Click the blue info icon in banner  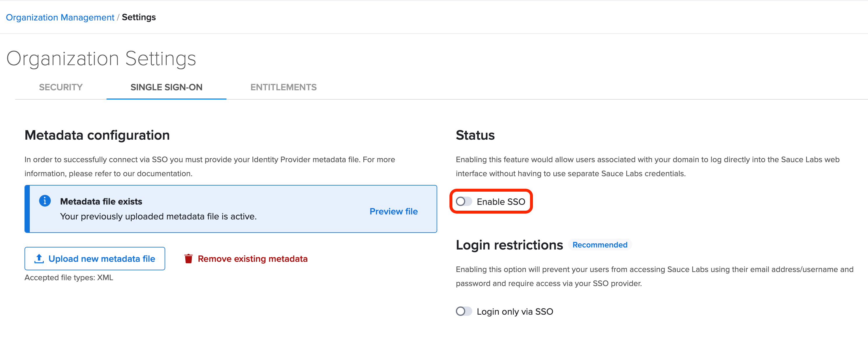tap(45, 201)
